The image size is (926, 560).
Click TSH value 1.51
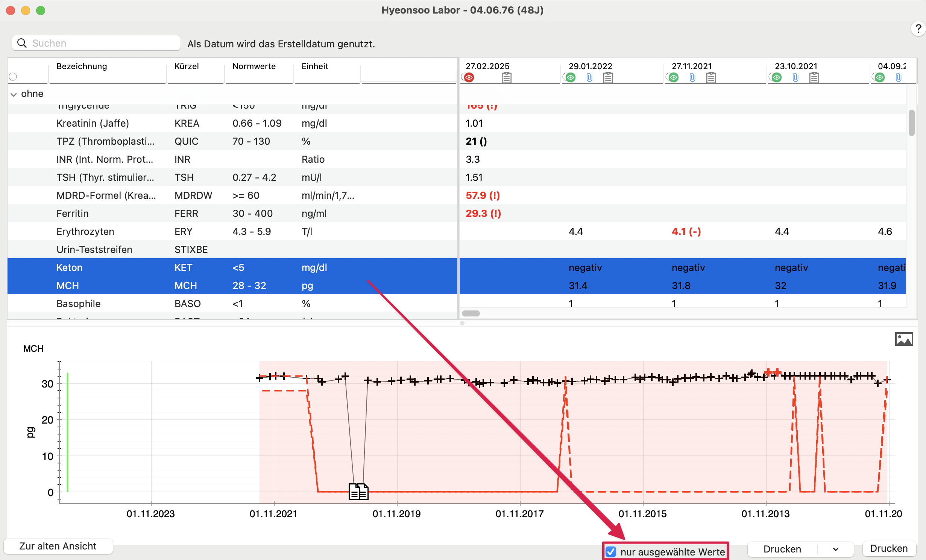tap(474, 177)
